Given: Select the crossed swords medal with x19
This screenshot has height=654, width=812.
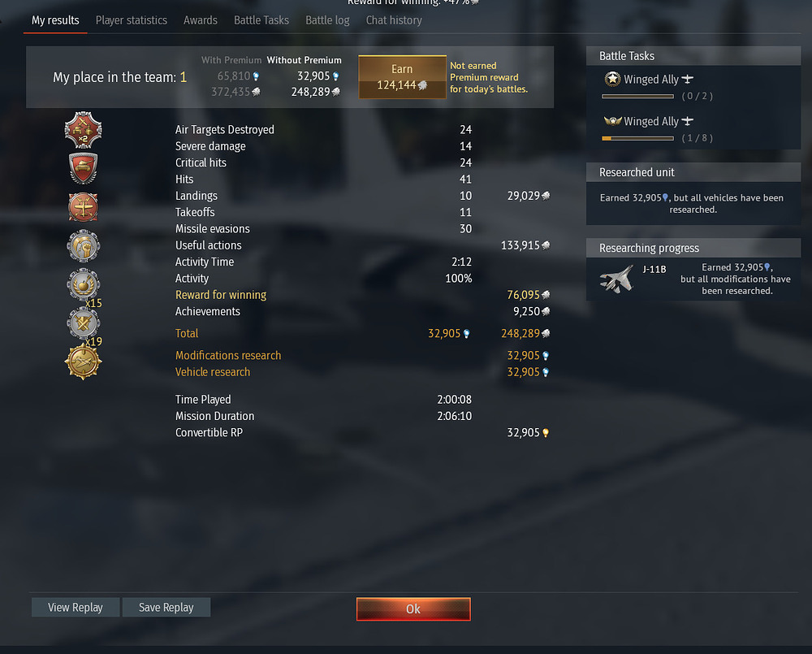Looking at the screenshot, I should pyautogui.click(x=83, y=323).
